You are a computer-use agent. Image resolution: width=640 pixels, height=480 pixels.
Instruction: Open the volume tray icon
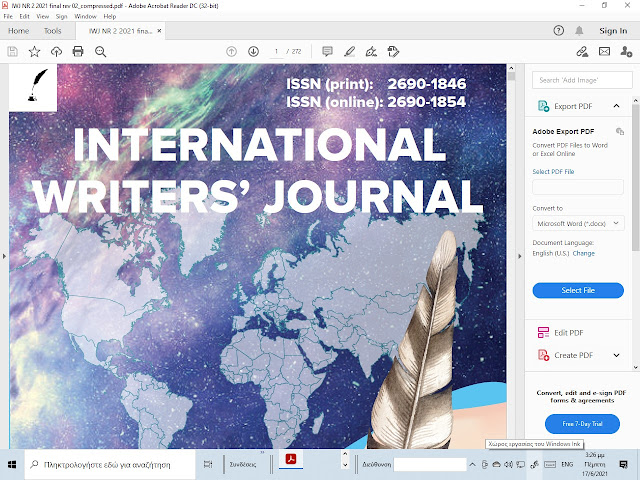508,464
